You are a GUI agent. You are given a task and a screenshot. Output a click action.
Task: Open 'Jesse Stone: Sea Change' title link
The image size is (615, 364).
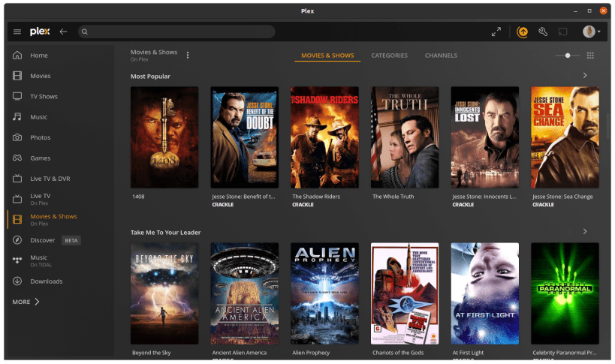(562, 197)
